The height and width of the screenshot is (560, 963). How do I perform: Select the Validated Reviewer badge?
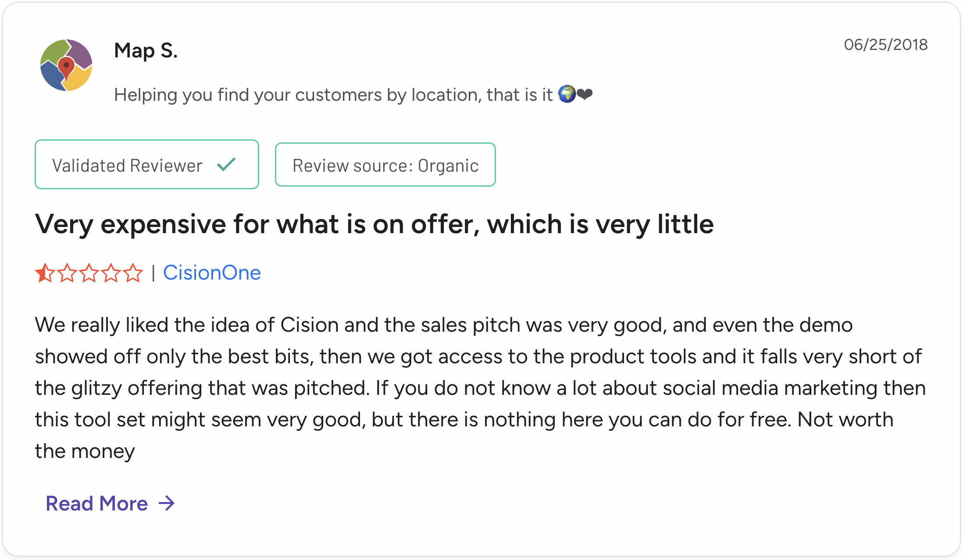tap(147, 164)
